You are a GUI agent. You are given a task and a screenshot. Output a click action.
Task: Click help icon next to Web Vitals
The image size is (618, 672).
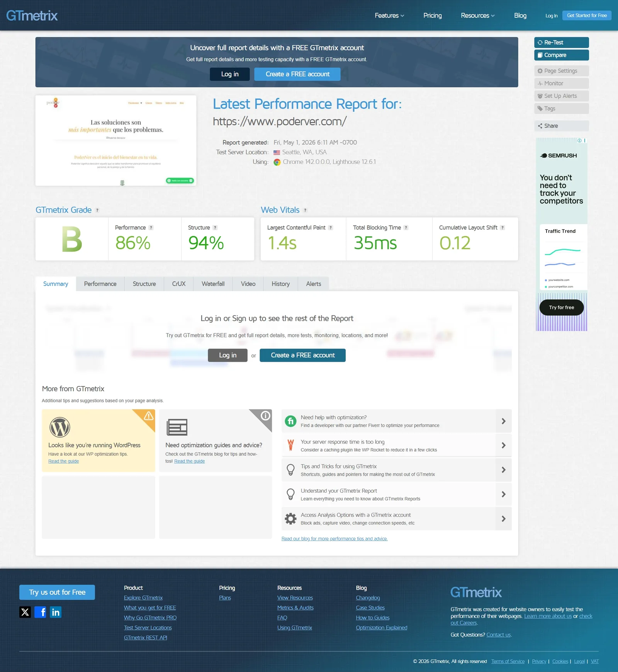coord(305,210)
